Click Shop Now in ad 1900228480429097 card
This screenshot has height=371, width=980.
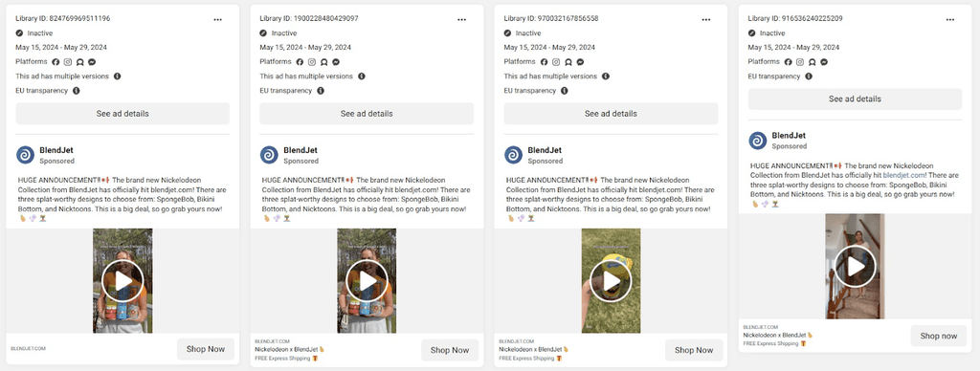point(450,350)
